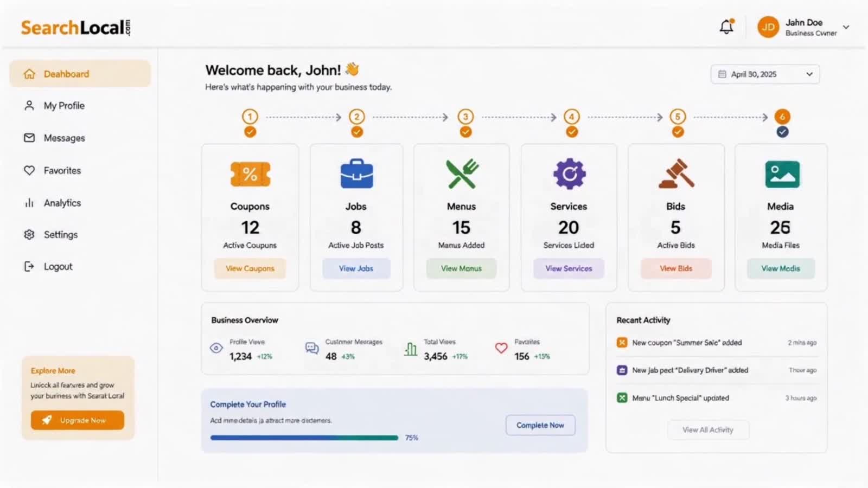Click the heart icon in Business Overview
868x488 pixels.
coord(501,348)
